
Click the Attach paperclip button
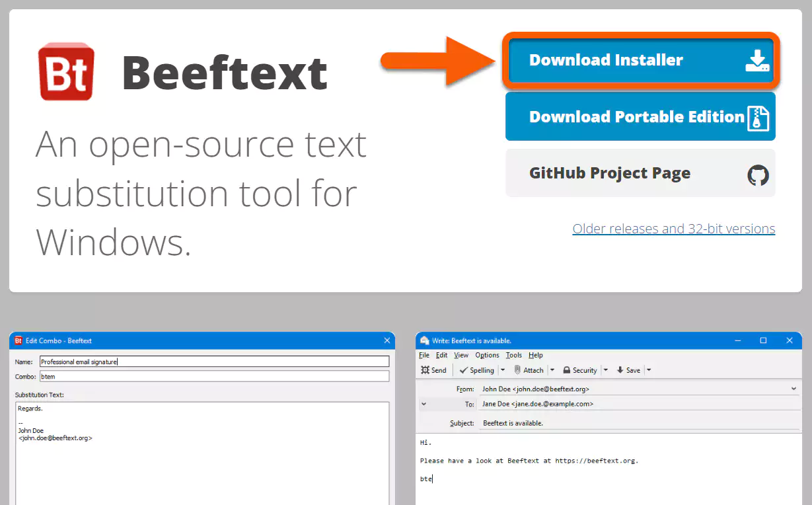(x=529, y=370)
